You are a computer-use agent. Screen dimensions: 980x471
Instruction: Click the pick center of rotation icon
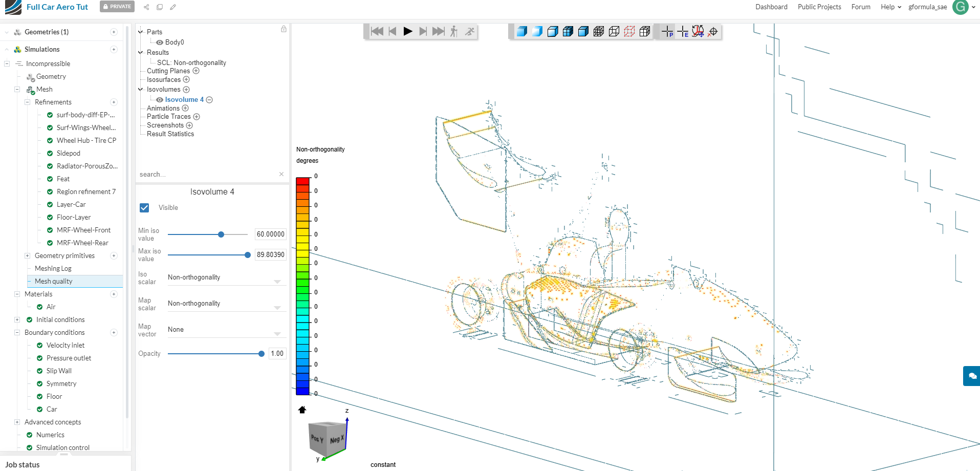tap(713, 31)
